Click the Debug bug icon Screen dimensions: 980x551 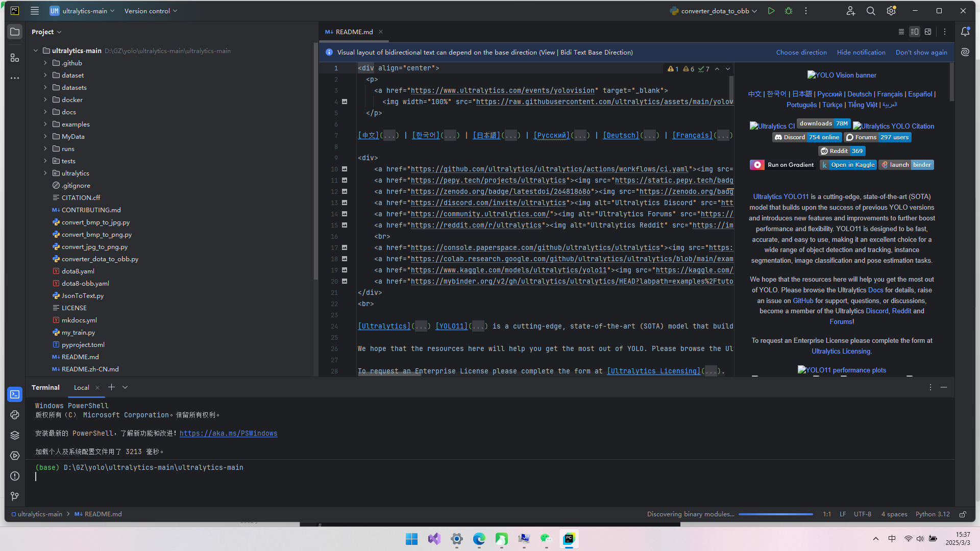click(x=789, y=11)
